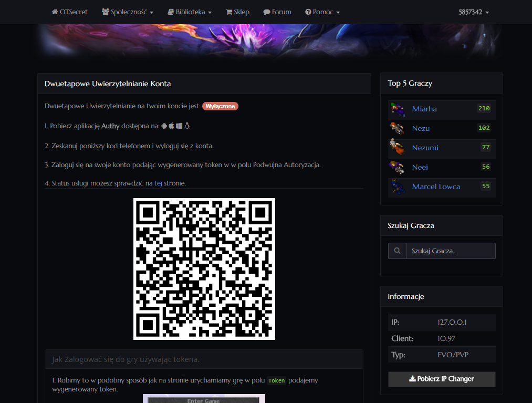The image size is (532, 403).
Task: Click Marcel Lowca's ninja avatar sprite
Action: [x=398, y=187]
